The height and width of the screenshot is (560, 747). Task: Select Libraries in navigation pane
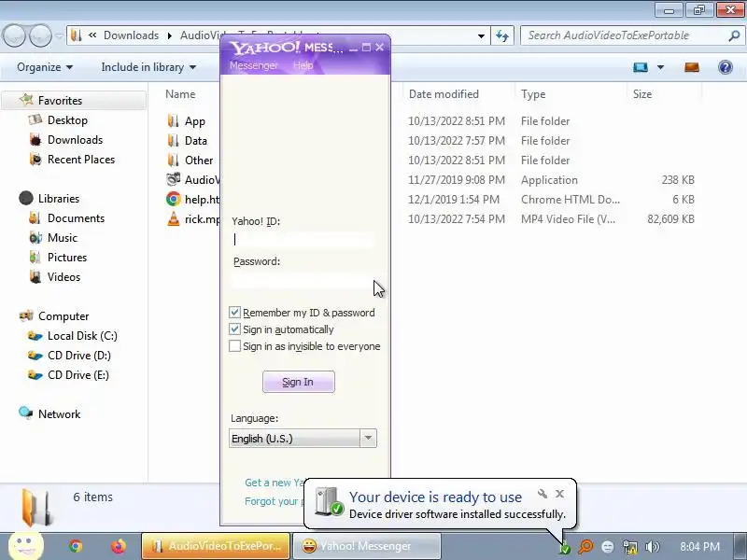(59, 198)
